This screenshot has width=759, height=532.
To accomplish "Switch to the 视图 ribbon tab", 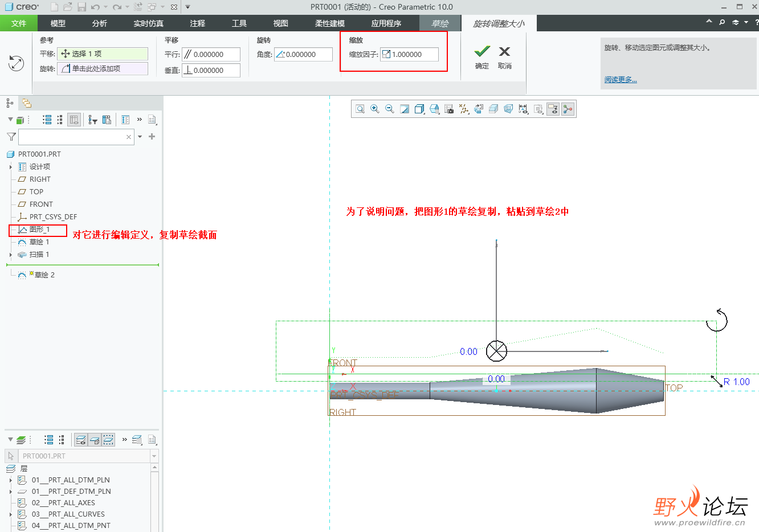I will 281,23.
